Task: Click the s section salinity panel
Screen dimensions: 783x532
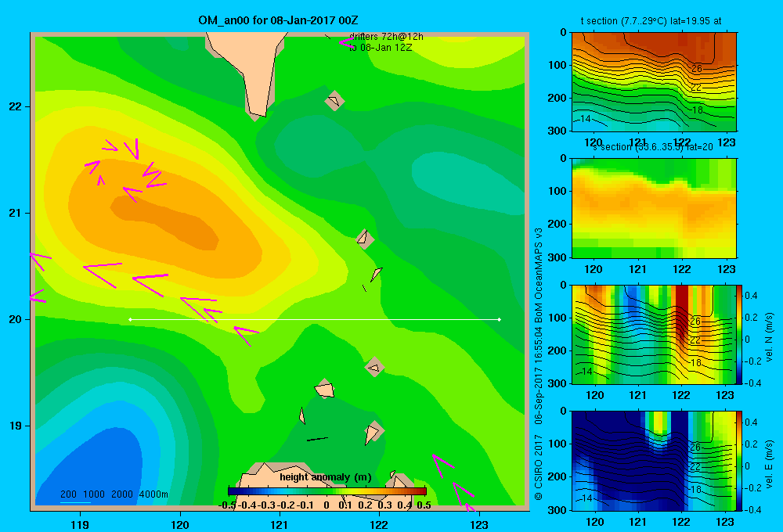Action: [654, 208]
